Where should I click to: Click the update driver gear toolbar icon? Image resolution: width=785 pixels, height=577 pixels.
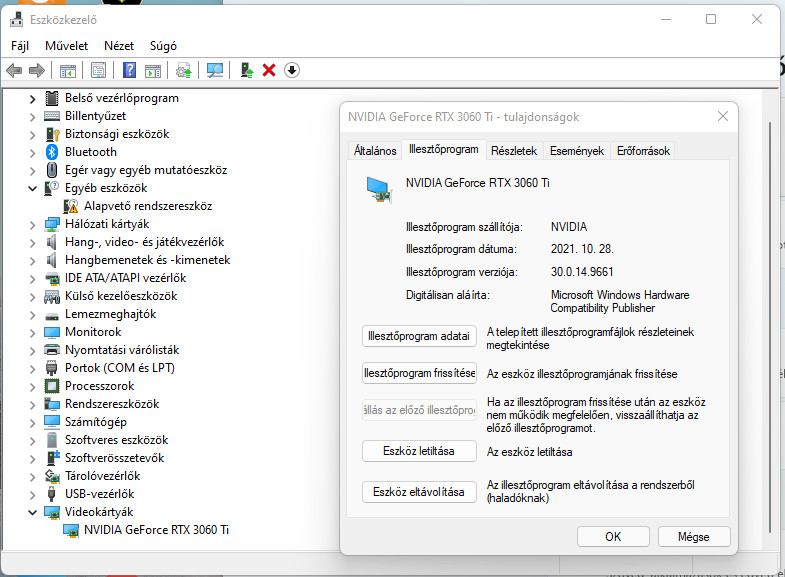183,70
